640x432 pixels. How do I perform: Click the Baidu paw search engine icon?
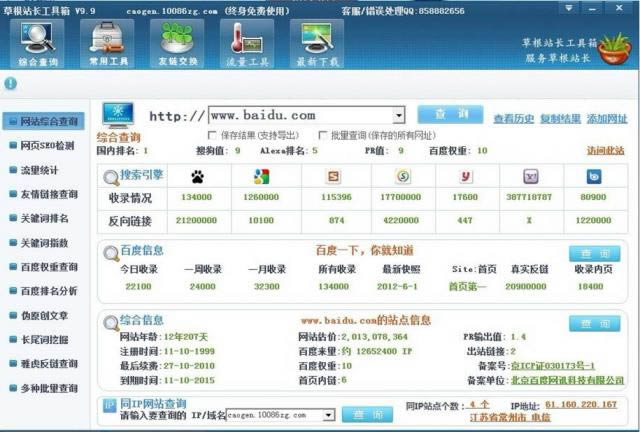click(198, 176)
